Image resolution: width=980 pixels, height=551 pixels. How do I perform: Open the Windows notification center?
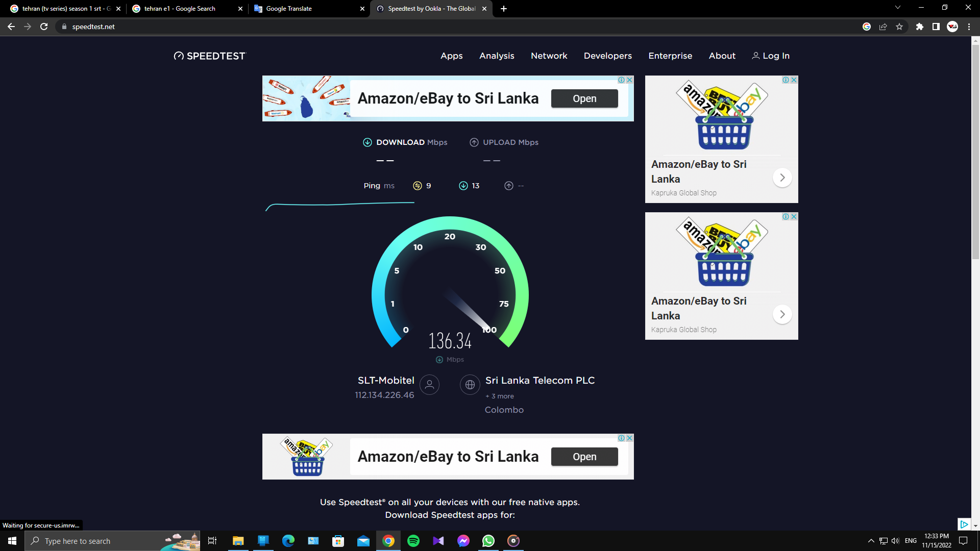964,541
